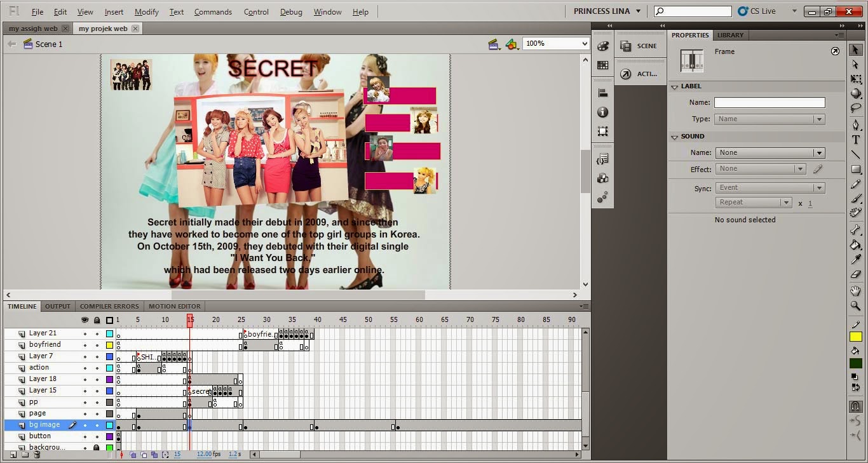Switch to the LIBRARY tab
The width and height of the screenshot is (868, 463).
pyautogui.click(x=730, y=35)
